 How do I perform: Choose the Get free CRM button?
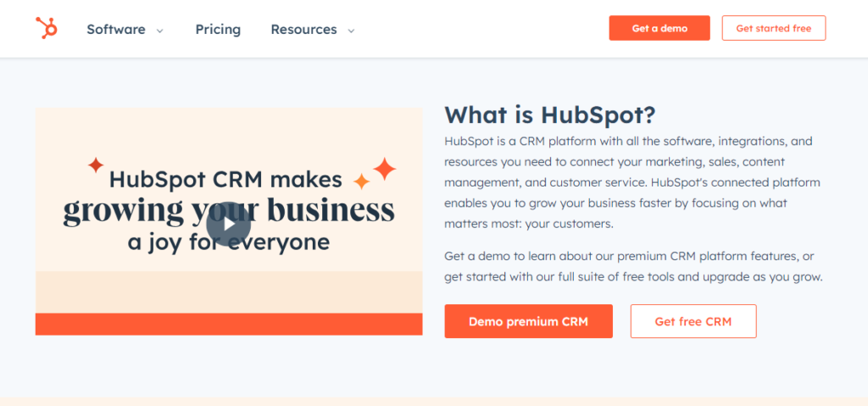(x=693, y=321)
